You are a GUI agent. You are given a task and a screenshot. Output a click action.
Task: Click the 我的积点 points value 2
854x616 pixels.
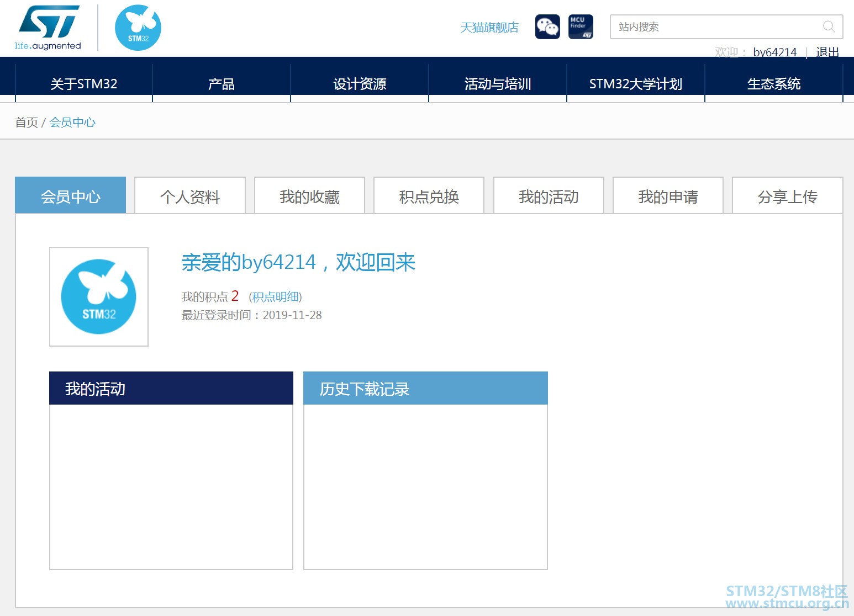pyautogui.click(x=235, y=296)
